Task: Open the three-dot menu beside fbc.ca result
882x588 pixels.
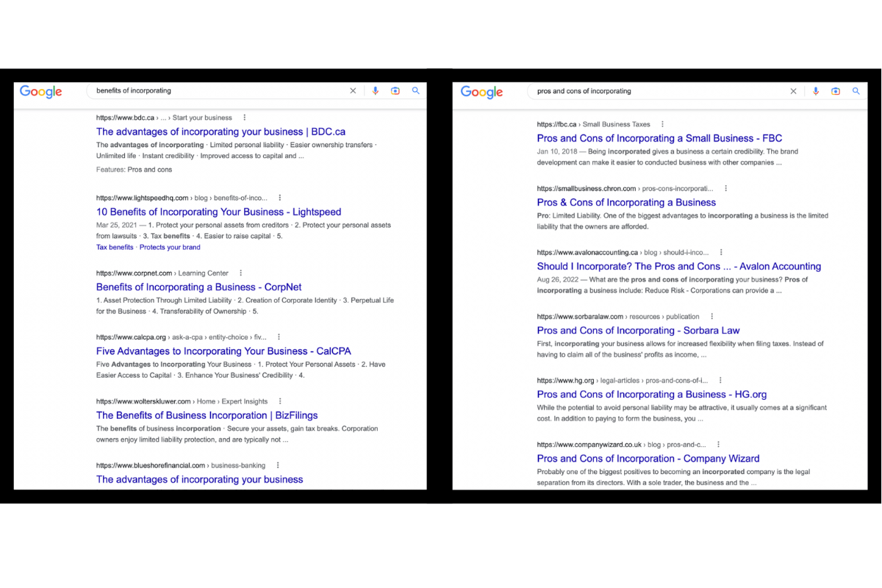Action: [662, 124]
